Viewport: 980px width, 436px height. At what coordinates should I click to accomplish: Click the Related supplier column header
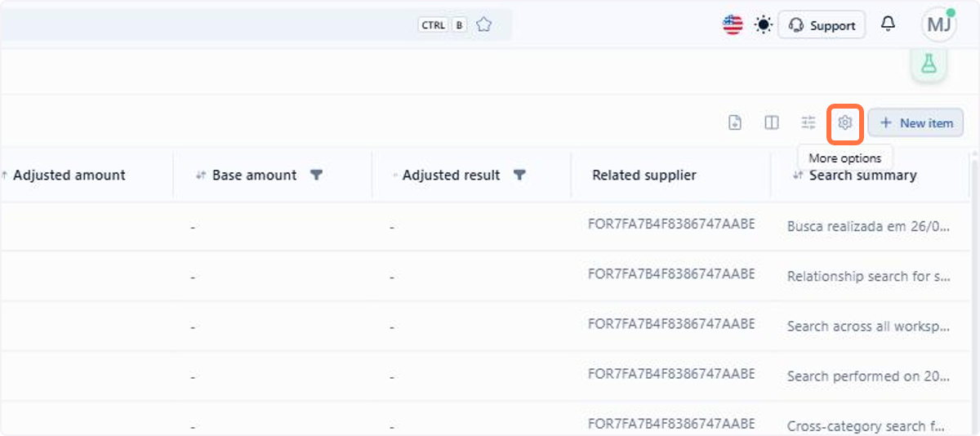644,175
